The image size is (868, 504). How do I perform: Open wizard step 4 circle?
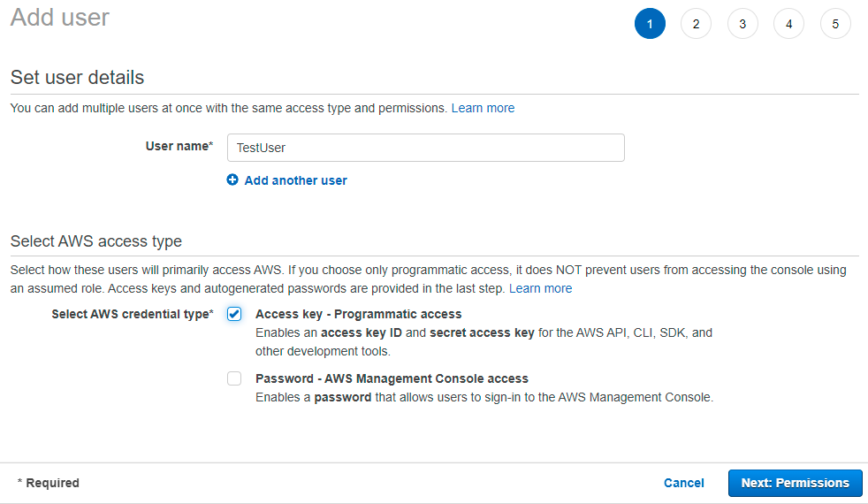788,24
